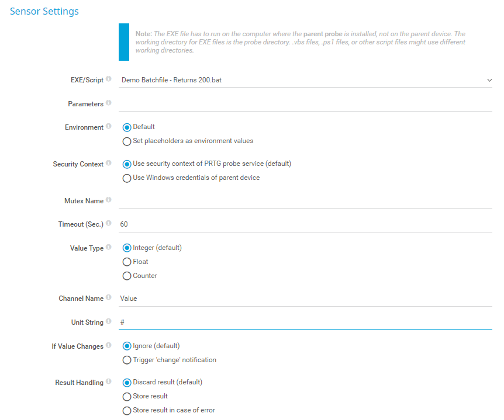Open the EXE/Script dropdown list
Screen dimensions: 504x420
[x=305, y=80]
